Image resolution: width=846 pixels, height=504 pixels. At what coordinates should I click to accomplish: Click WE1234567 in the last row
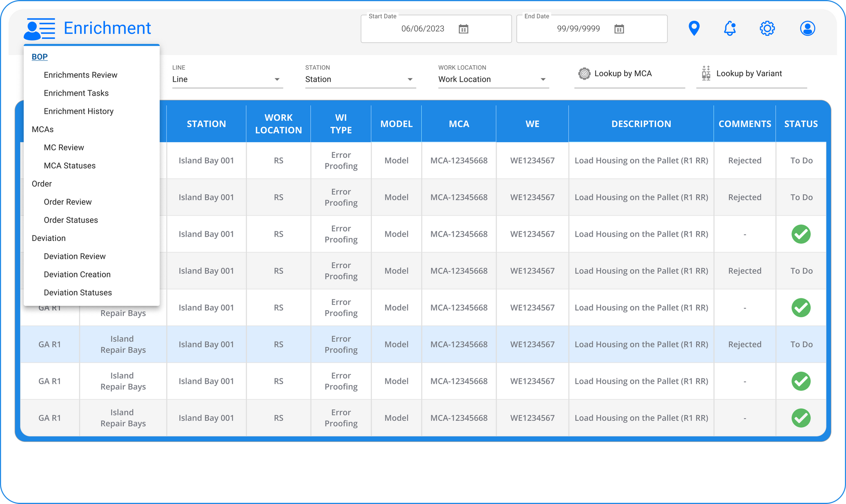coord(532,418)
